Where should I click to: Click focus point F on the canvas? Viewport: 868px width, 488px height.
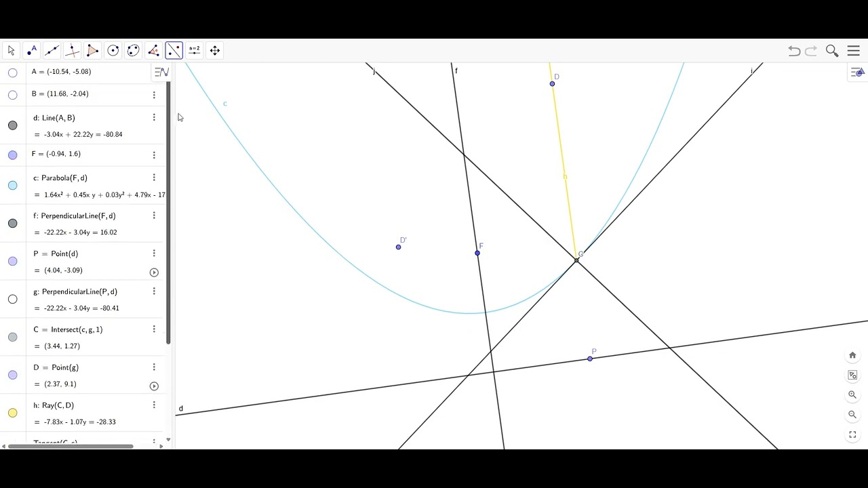point(477,253)
